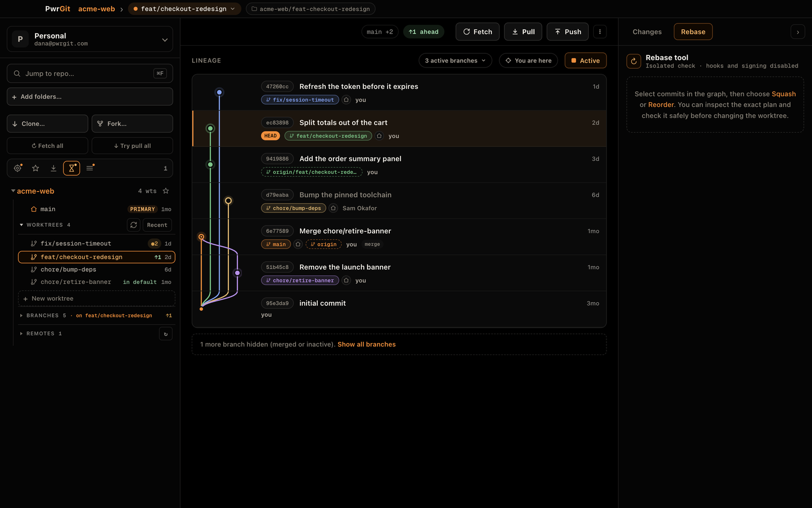Viewport: 812px width, 508px height.
Task: Click the Fork... button
Action: point(132,123)
